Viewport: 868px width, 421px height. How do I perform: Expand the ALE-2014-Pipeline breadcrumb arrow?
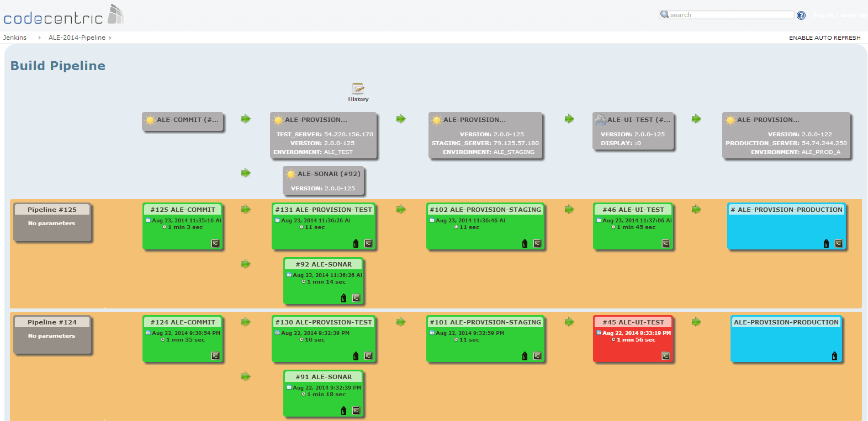[110, 38]
